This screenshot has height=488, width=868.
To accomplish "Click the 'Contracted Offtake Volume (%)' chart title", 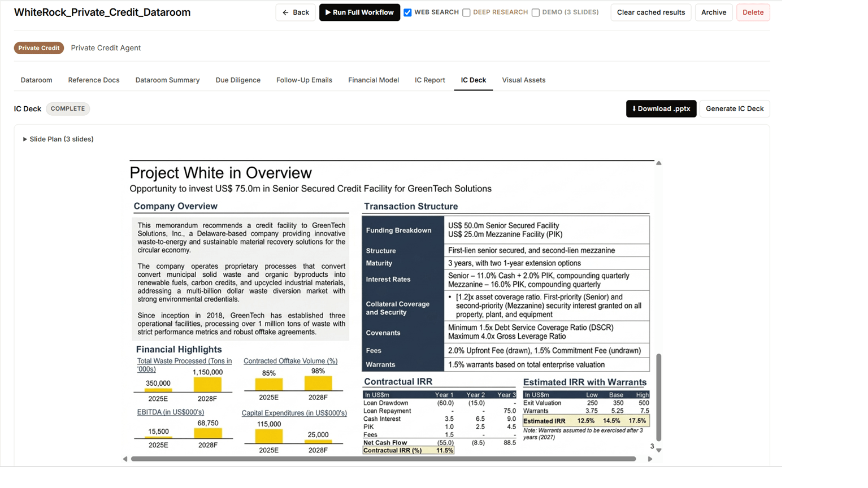I will (x=290, y=361).
